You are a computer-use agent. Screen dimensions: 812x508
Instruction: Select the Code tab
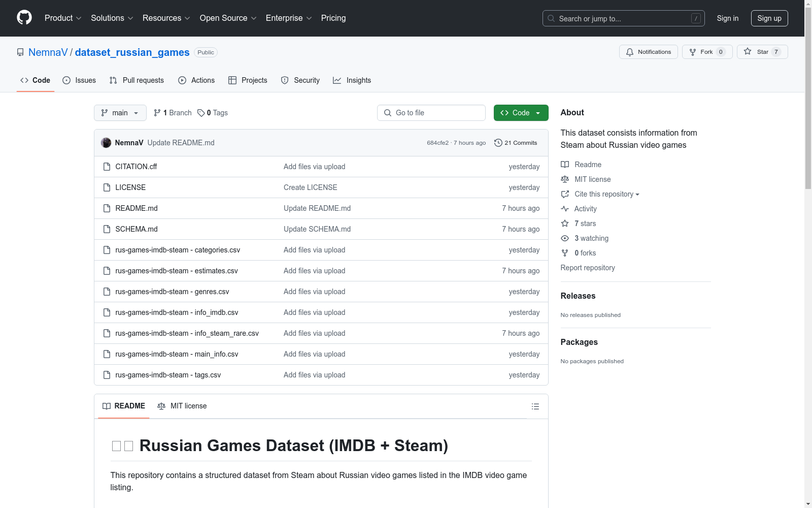(36, 80)
